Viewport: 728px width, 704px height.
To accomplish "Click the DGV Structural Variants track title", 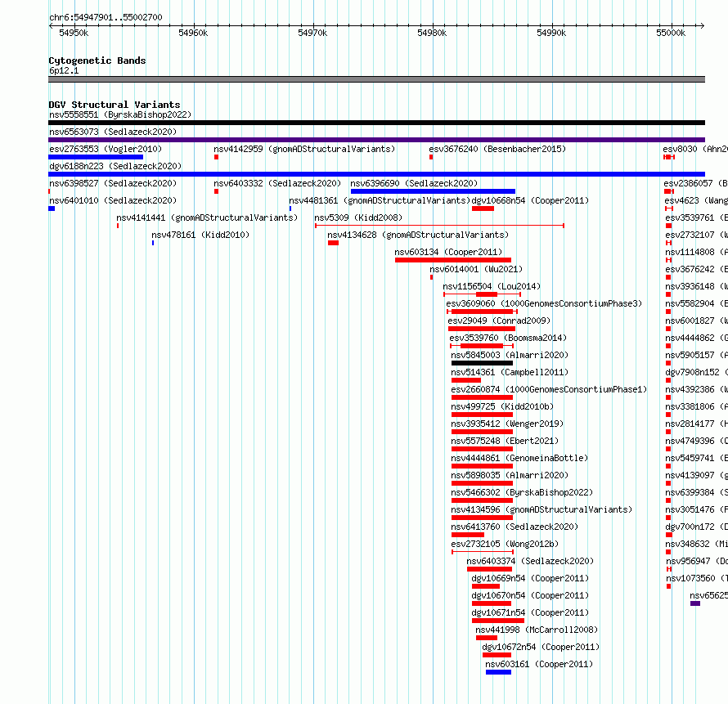I will [x=115, y=105].
